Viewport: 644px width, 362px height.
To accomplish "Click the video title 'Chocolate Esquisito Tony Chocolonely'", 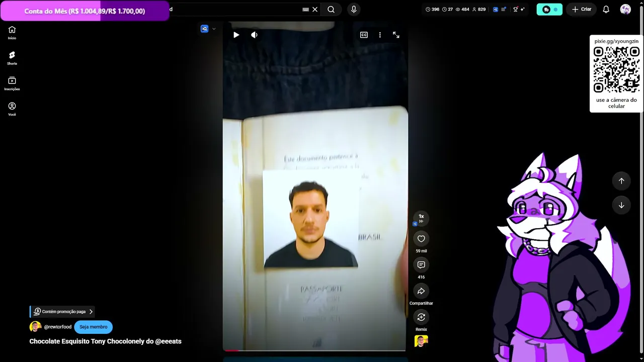I will pos(105,341).
